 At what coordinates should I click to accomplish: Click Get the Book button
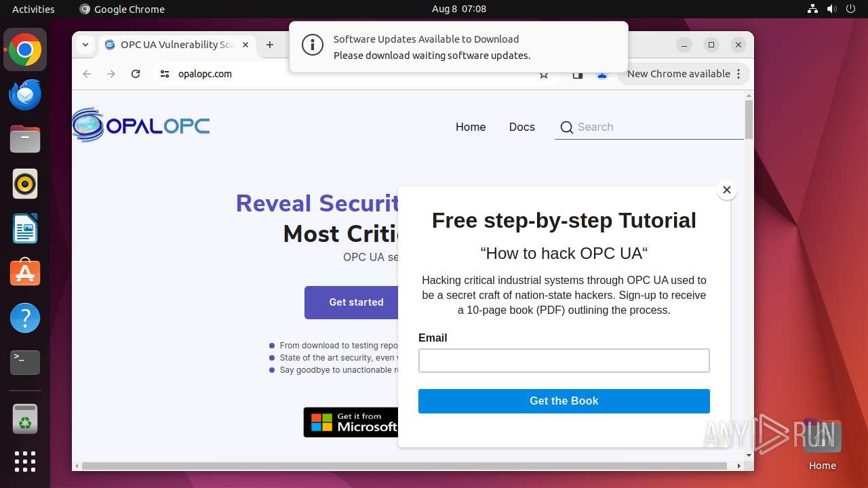pyautogui.click(x=564, y=401)
